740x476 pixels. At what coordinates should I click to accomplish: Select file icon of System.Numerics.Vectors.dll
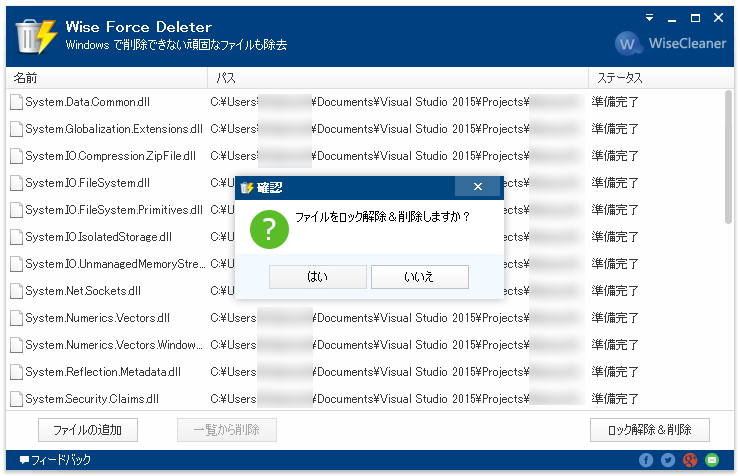(17, 318)
